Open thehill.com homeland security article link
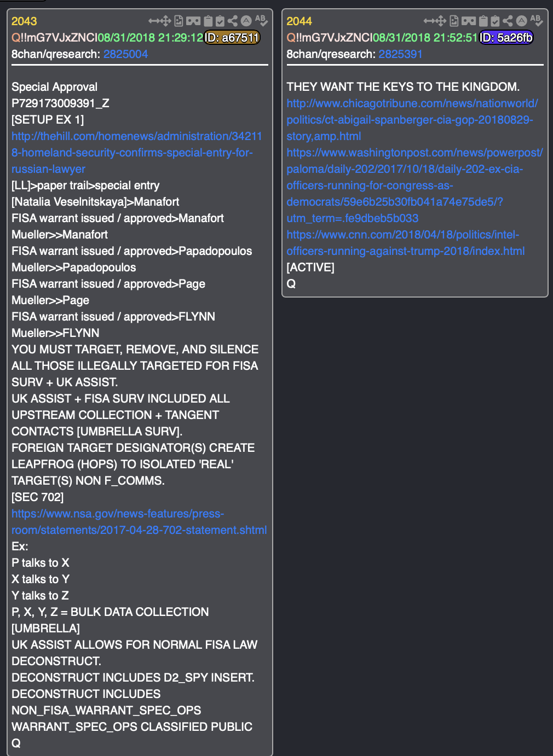This screenshot has height=756, width=553. [137, 153]
